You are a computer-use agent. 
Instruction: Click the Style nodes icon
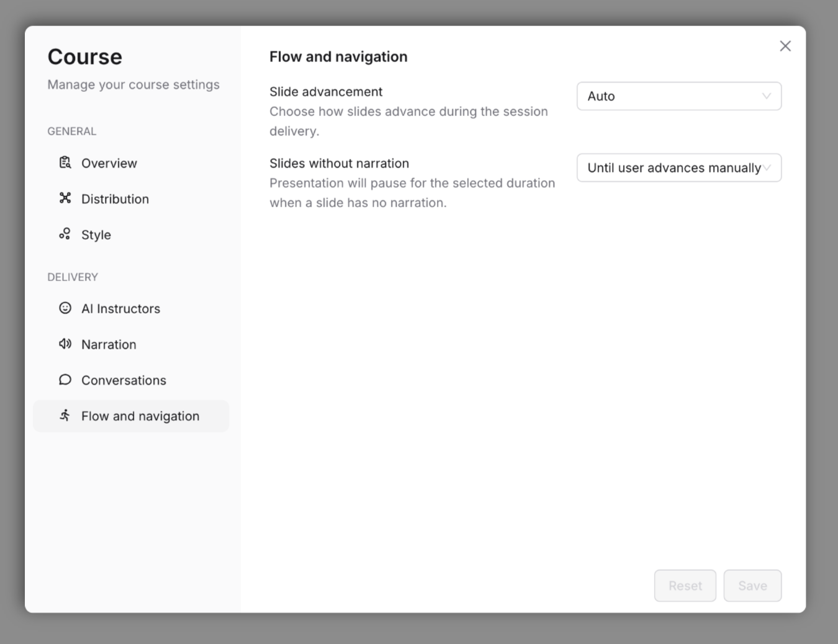coord(65,234)
